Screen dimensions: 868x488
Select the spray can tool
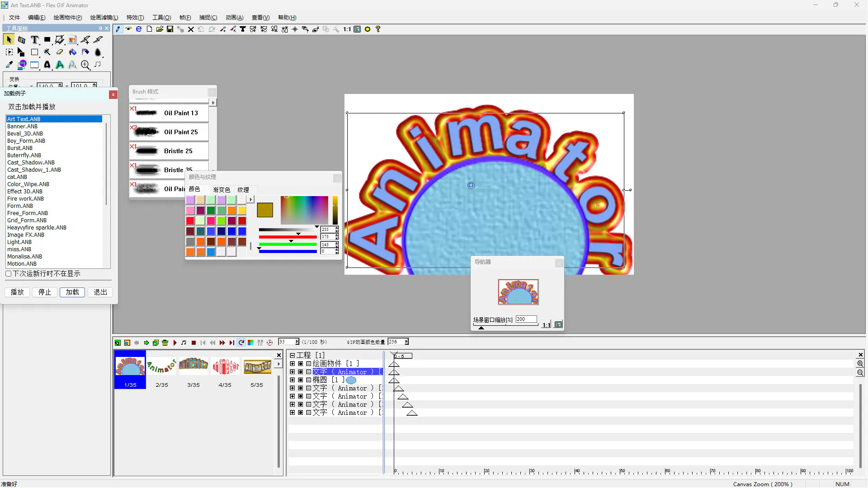[85, 52]
